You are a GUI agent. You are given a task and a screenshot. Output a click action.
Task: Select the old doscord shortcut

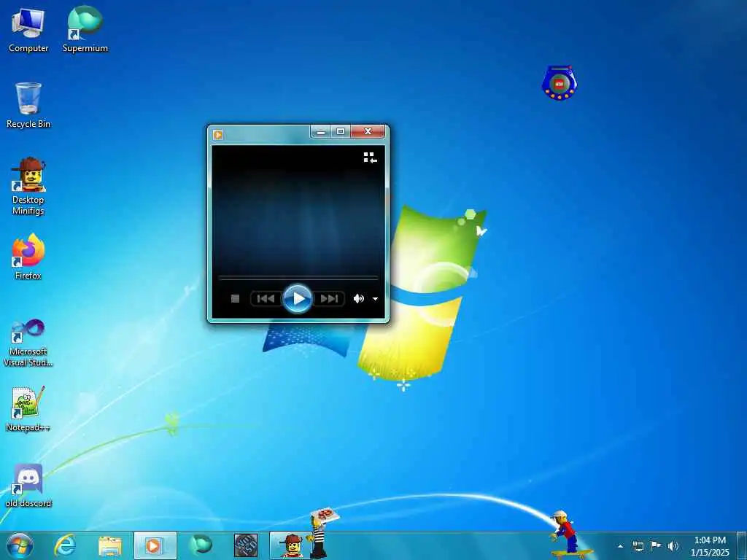[x=28, y=485]
